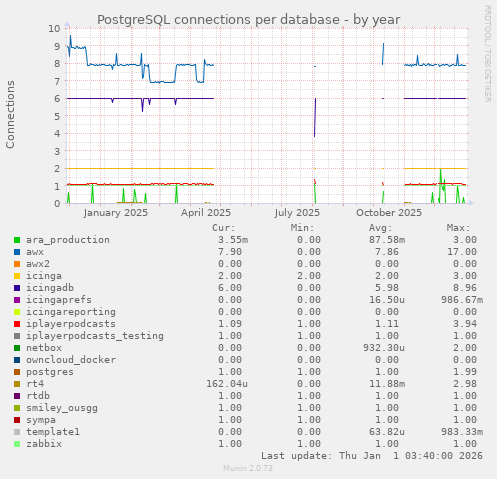Select the awx legend label

point(35,252)
